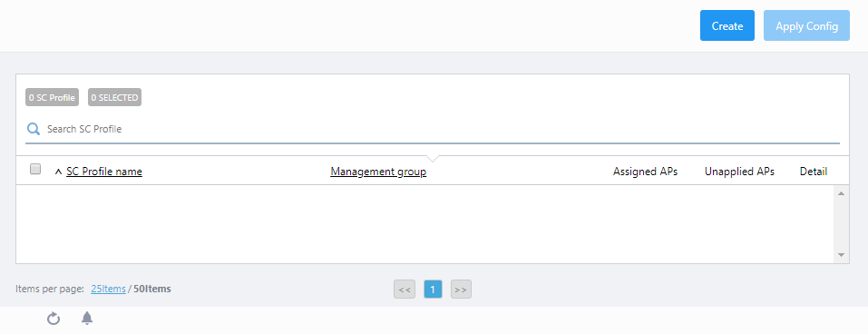
Task: Go to next page with >> button
Action: click(461, 290)
